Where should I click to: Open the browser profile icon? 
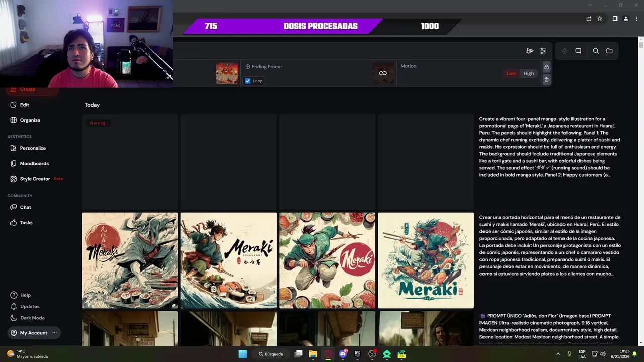tap(626, 19)
